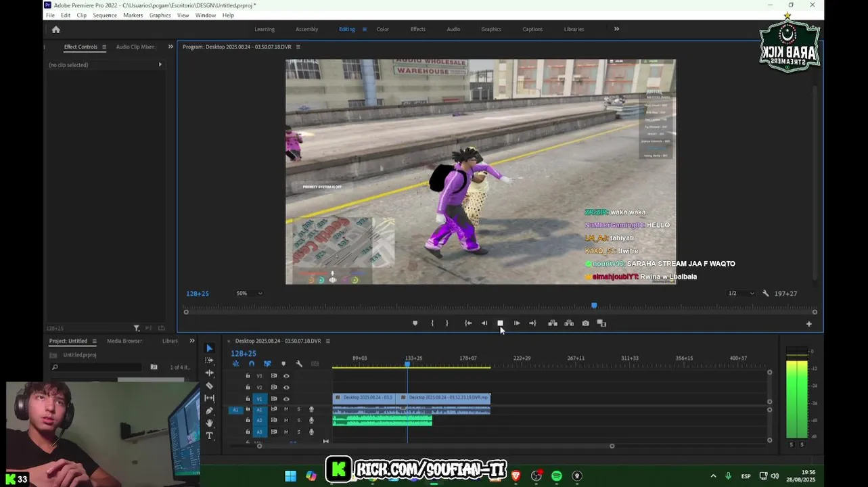Image resolution: width=868 pixels, height=487 pixels.
Task: Open the File menu
Action: coord(50,15)
